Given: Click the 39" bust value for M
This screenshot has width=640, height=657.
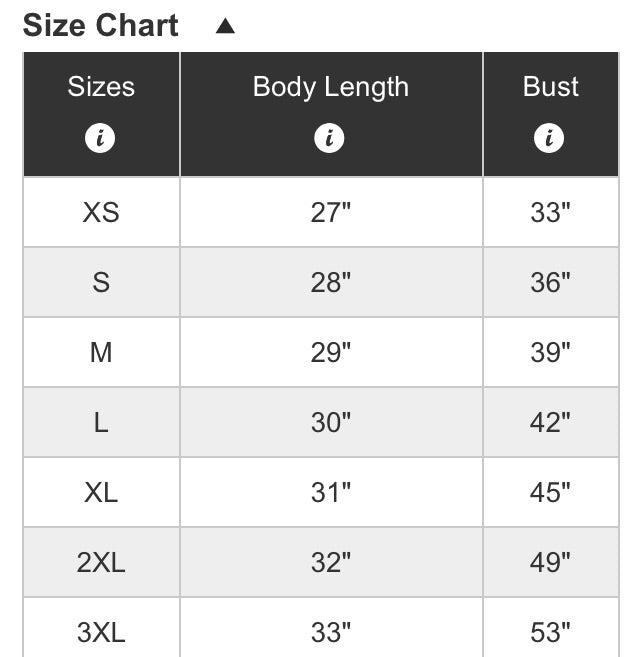Looking at the screenshot, I should tap(551, 352).
